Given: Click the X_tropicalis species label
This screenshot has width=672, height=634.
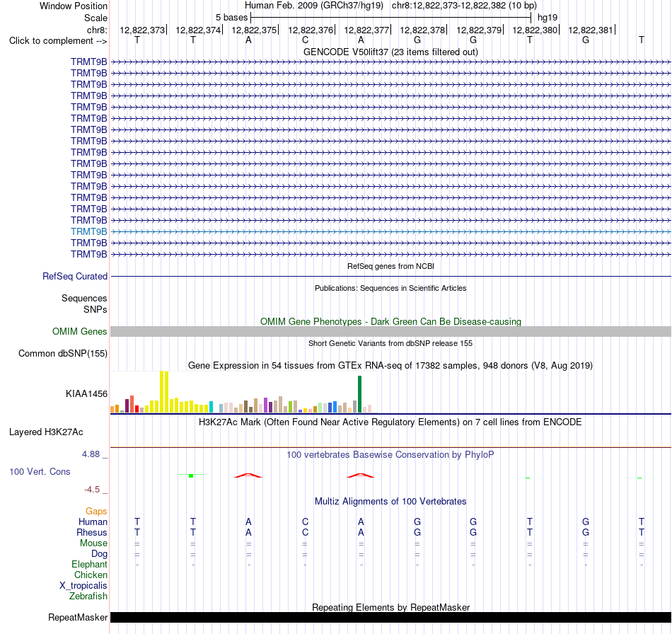Looking at the screenshot, I should click(x=83, y=586).
